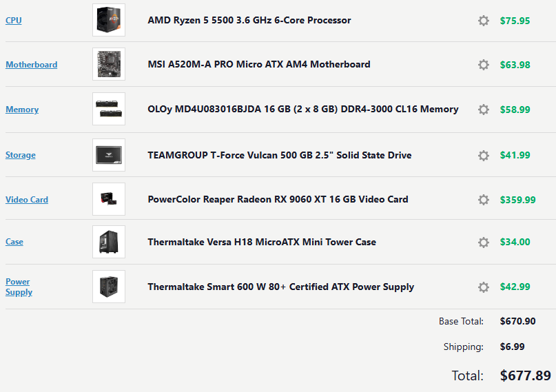Open gear options for TEAMGROUP solid state drive

pyautogui.click(x=484, y=156)
